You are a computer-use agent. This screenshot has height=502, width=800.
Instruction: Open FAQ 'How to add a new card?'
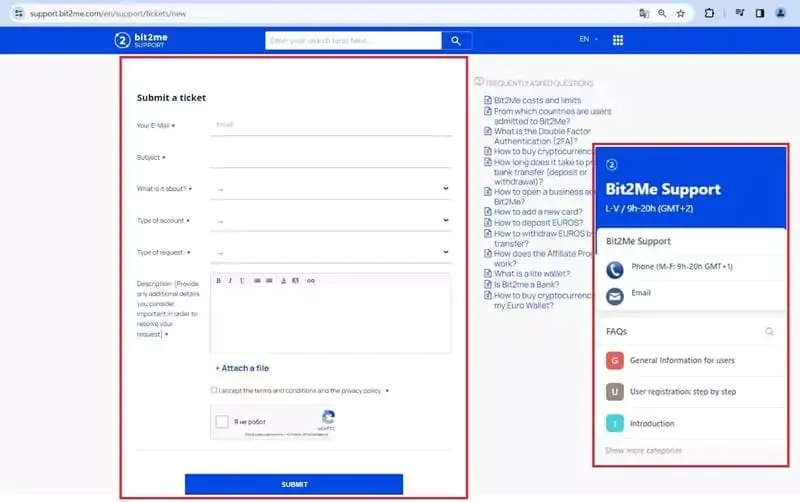point(538,212)
